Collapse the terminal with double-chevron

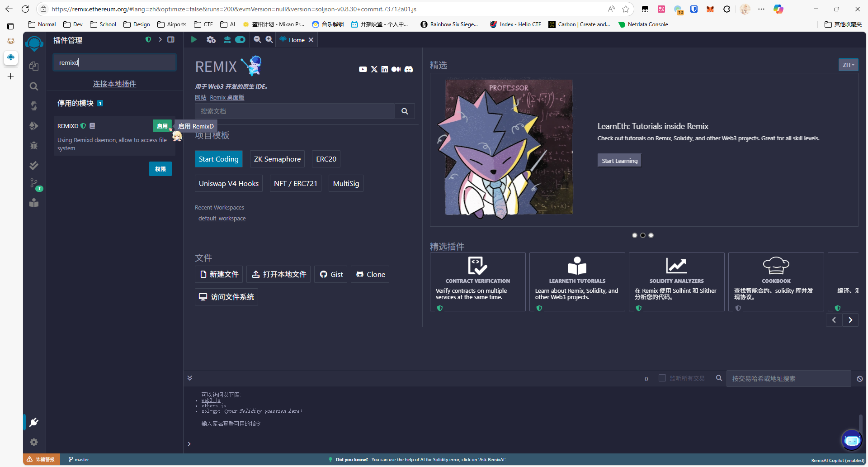[x=190, y=378]
